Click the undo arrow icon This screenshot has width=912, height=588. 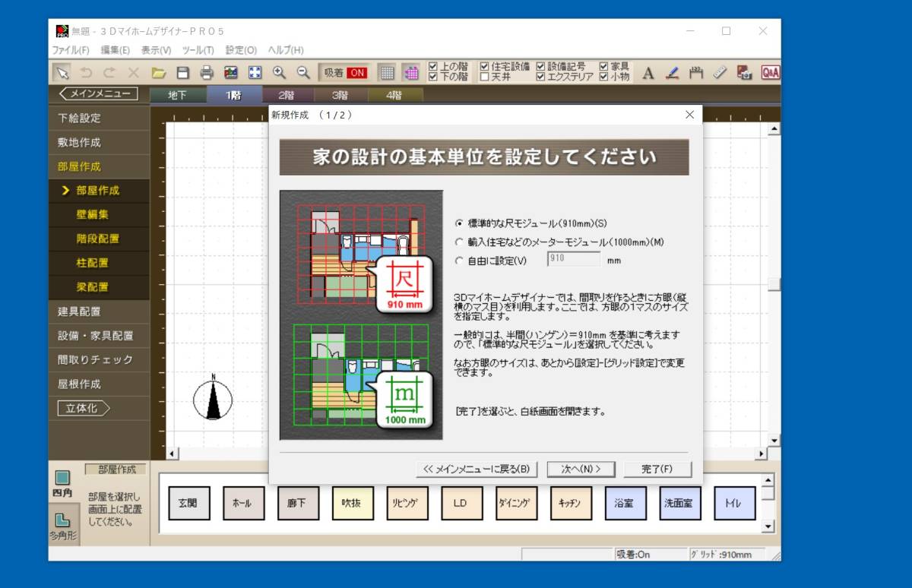[x=86, y=73]
